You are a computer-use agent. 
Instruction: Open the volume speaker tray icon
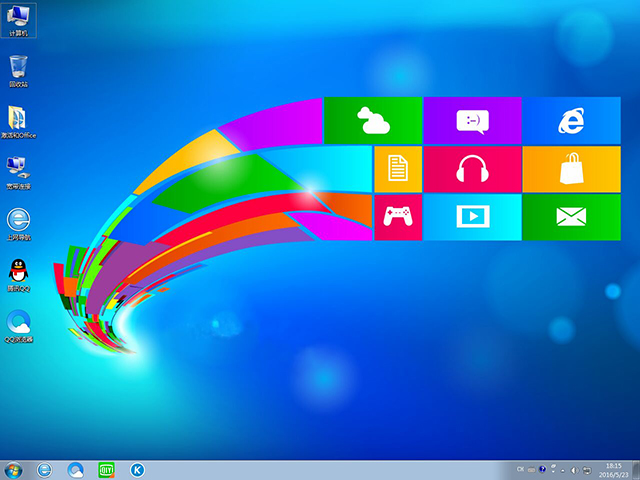pyautogui.click(x=575, y=470)
